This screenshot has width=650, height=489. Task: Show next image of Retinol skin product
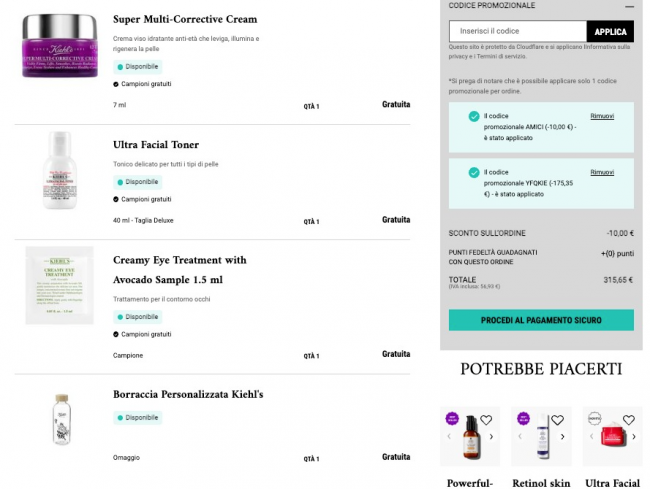click(x=563, y=437)
